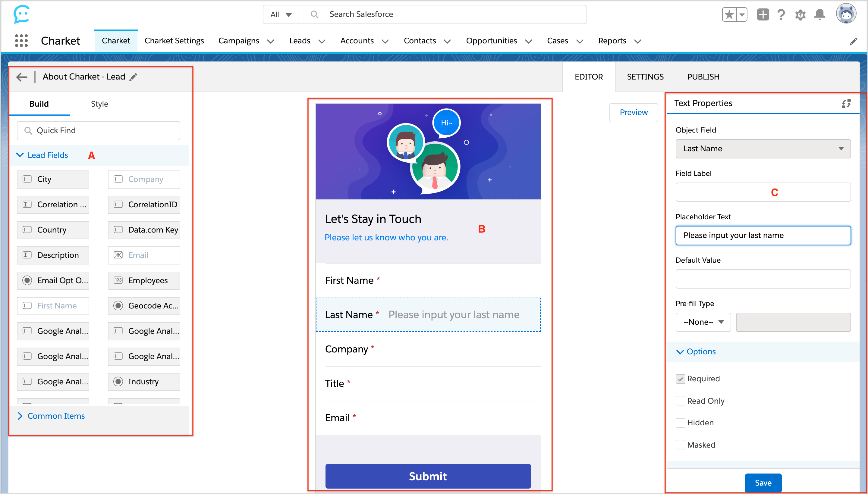Click the search magnifier in Salesforce search
The image size is (868, 494).
point(315,14)
